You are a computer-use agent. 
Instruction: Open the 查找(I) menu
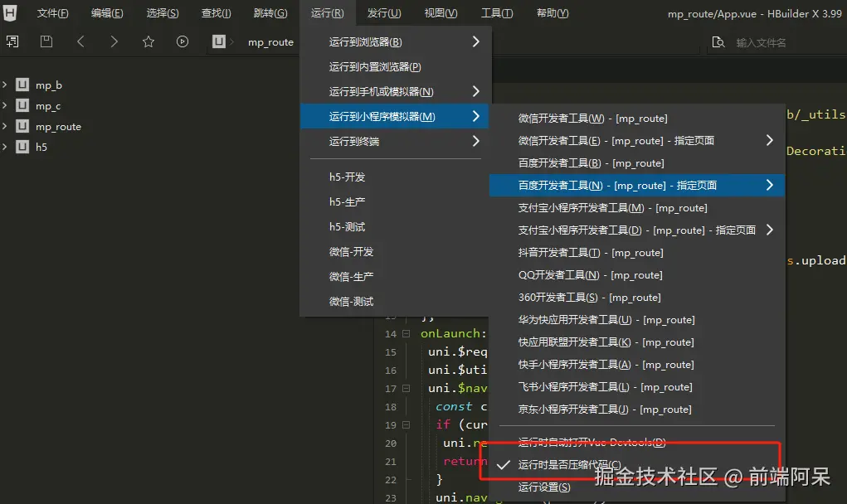pyautogui.click(x=216, y=13)
